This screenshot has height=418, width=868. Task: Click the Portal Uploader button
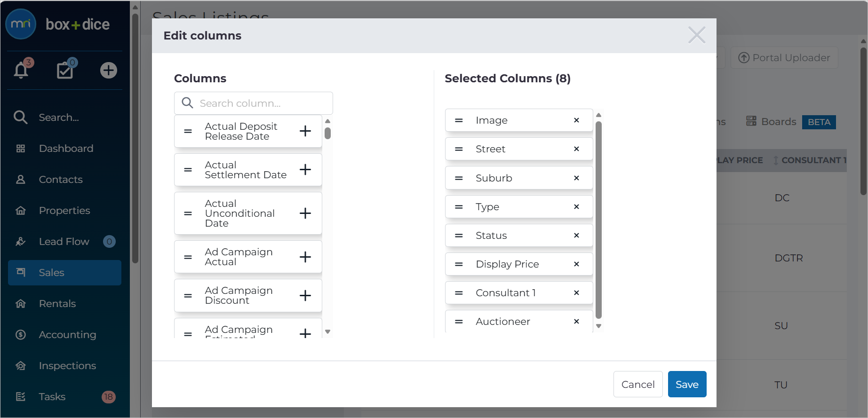(784, 58)
